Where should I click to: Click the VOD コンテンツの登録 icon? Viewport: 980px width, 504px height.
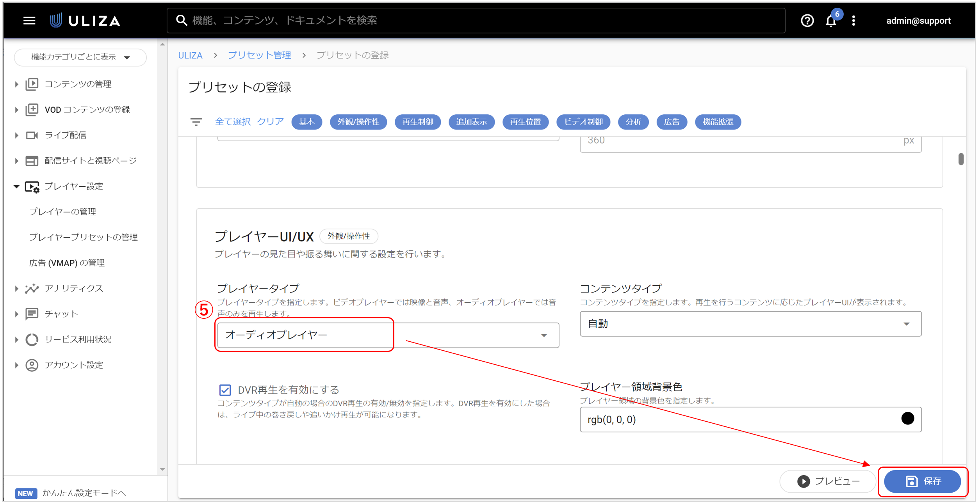click(32, 110)
